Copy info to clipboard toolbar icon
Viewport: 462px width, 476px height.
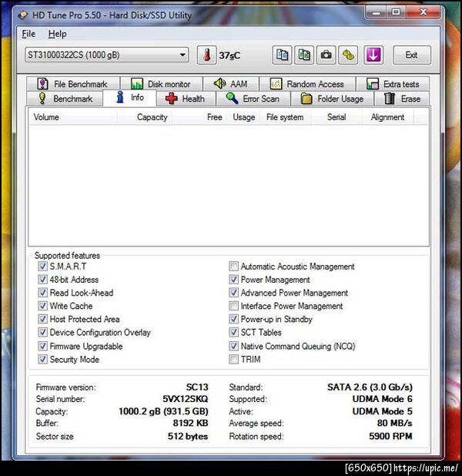click(x=282, y=55)
